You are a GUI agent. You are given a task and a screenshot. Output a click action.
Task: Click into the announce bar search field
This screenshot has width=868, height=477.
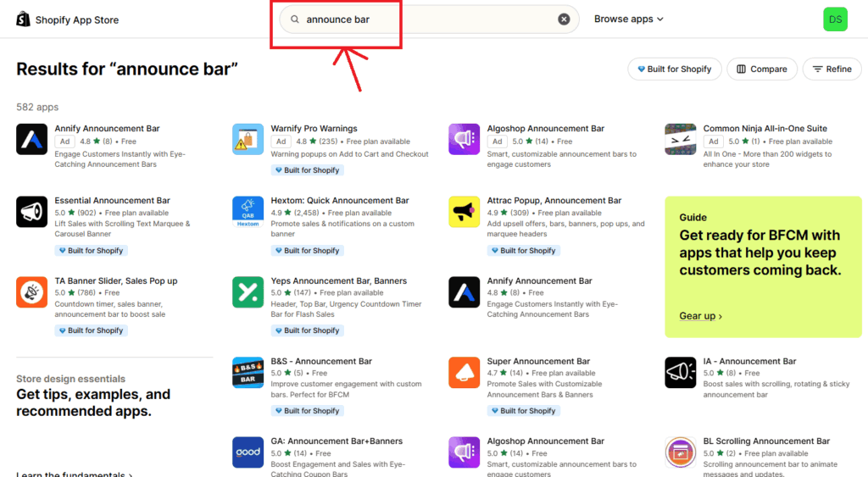coord(429,19)
